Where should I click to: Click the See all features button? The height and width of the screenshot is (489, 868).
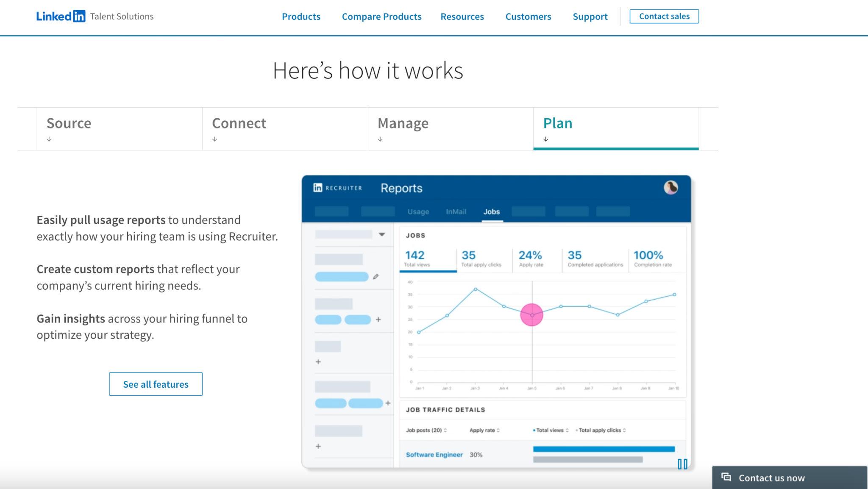click(156, 384)
